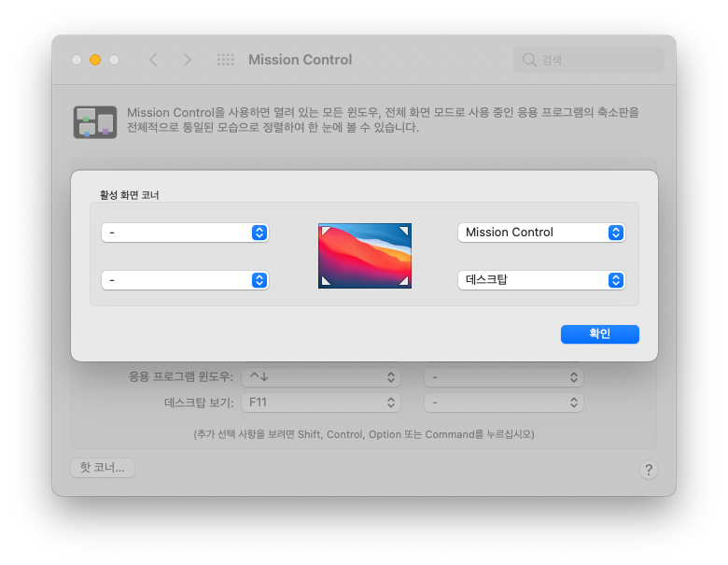Click the 응용 프로그램 윈도우 label
The height and width of the screenshot is (565, 728).
(181, 376)
